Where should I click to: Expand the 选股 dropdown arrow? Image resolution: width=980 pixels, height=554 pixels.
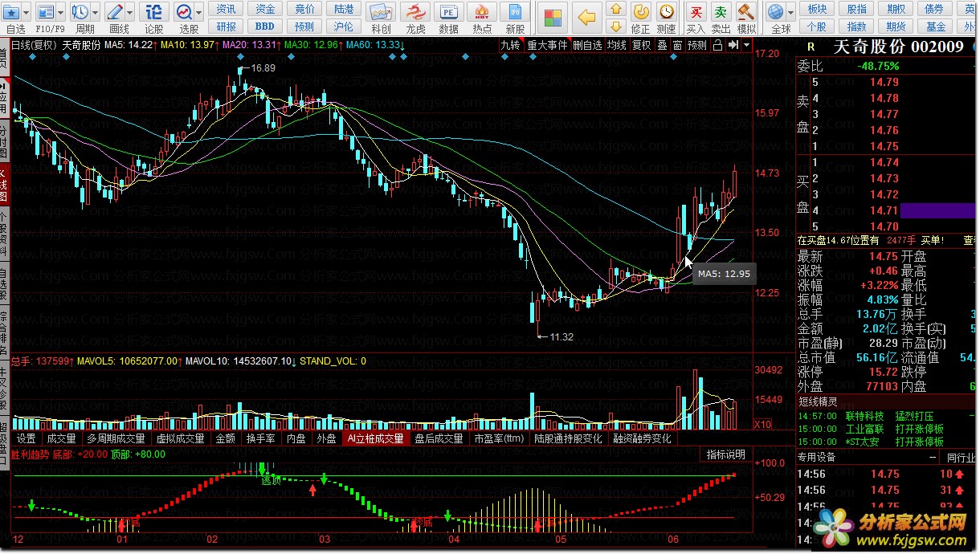[198, 13]
